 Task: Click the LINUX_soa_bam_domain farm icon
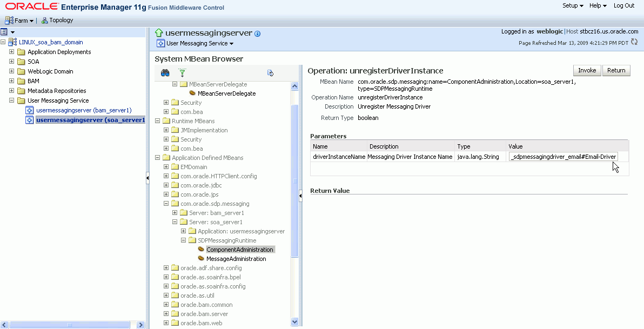coord(12,42)
